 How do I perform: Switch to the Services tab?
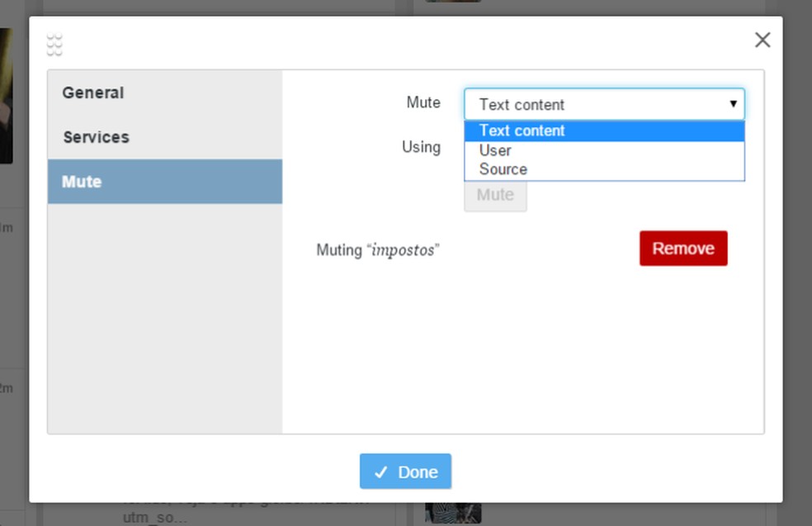point(96,137)
